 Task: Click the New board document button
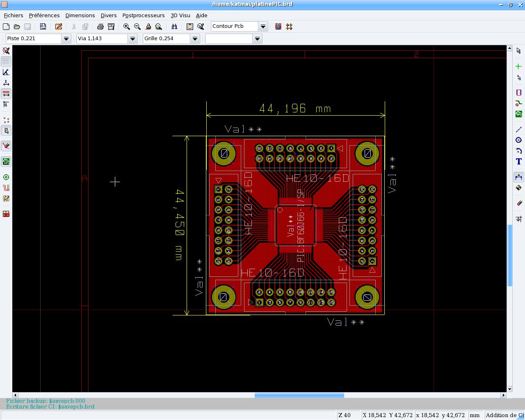click(x=6, y=27)
